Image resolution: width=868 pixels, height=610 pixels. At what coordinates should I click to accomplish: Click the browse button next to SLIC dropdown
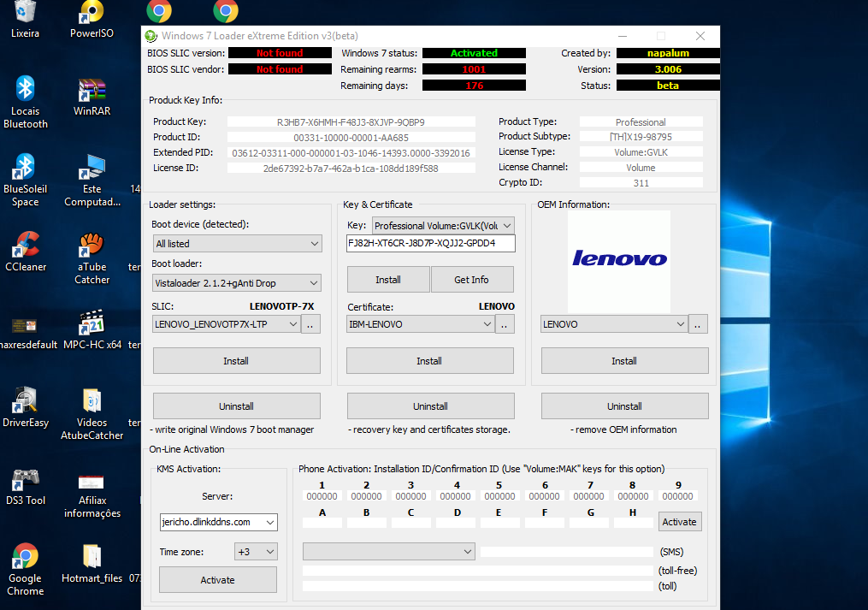pos(310,324)
